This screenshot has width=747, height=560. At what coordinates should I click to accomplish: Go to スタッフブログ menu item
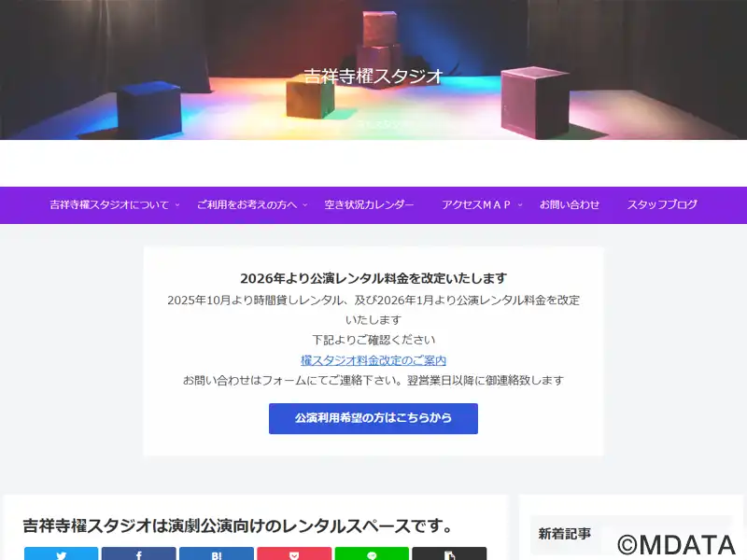coord(662,205)
